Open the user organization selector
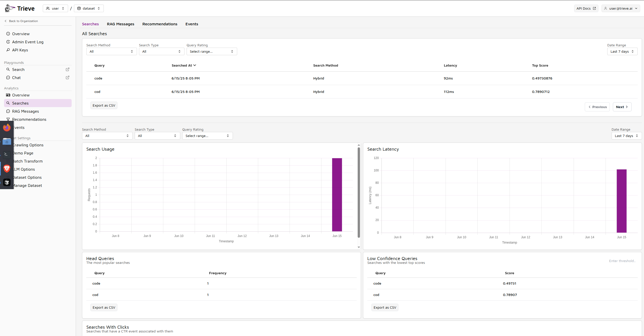Image resolution: width=644 pixels, height=336 pixels. 55,8
